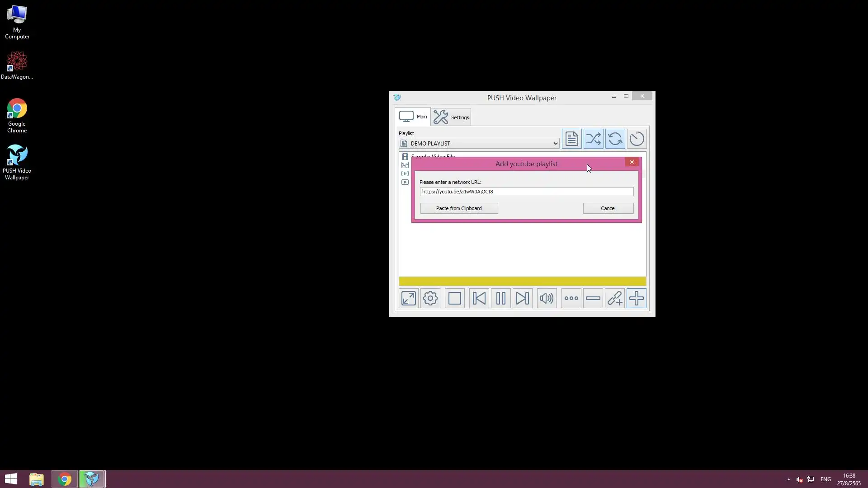Cancel the Add youtube playlist dialog
The height and width of the screenshot is (488, 868).
coord(608,208)
